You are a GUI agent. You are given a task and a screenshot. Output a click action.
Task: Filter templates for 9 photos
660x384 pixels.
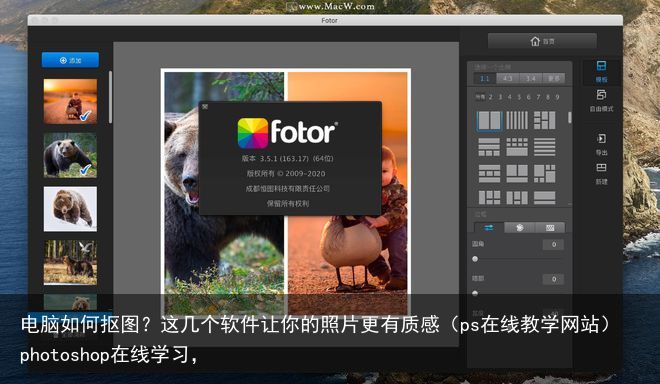click(x=557, y=97)
